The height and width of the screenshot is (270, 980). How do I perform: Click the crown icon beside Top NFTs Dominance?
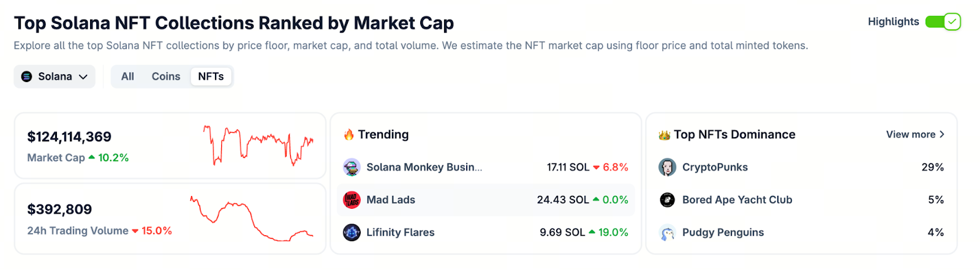tap(664, 135)
